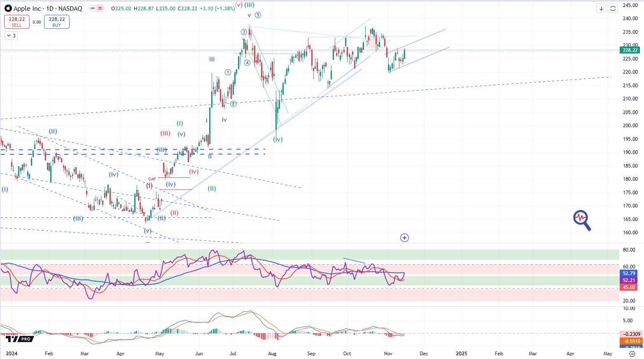
Task: Click the TradingView PRO logo
Action: pyautogui.click(x=19, y=339)
